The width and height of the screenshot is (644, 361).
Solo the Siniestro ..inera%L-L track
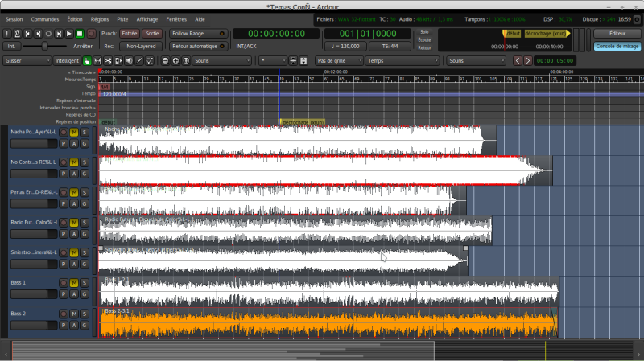(x=85, y=252)
